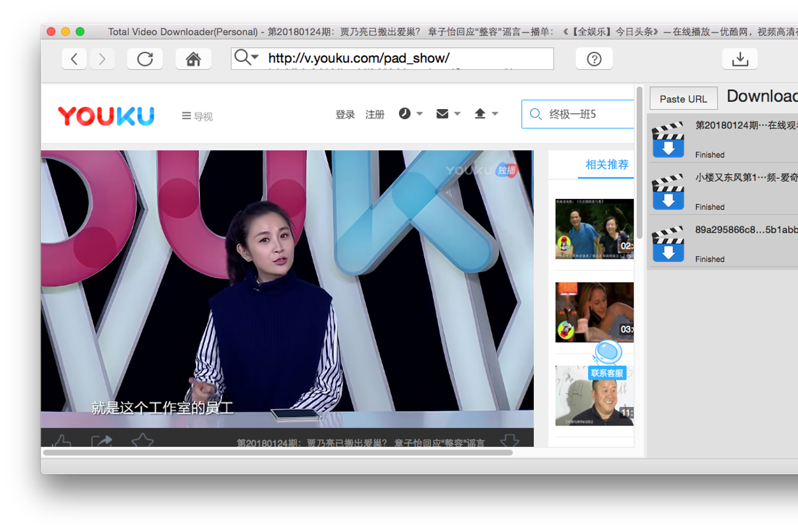Image resolution: width=798 pixels, height=532 pixels.
Task: Go back with the left arrow button
Action: tap(74, 59)
